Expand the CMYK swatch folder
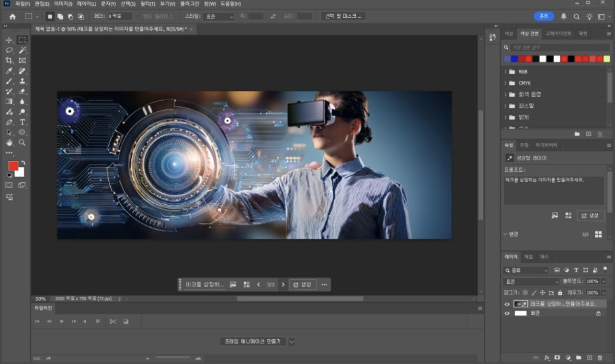Viewport: 615px width, 364px height. point(505,83)
